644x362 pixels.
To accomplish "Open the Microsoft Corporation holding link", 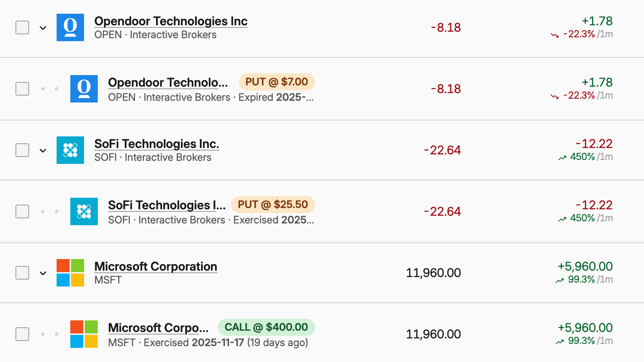I will click(156, 266).
